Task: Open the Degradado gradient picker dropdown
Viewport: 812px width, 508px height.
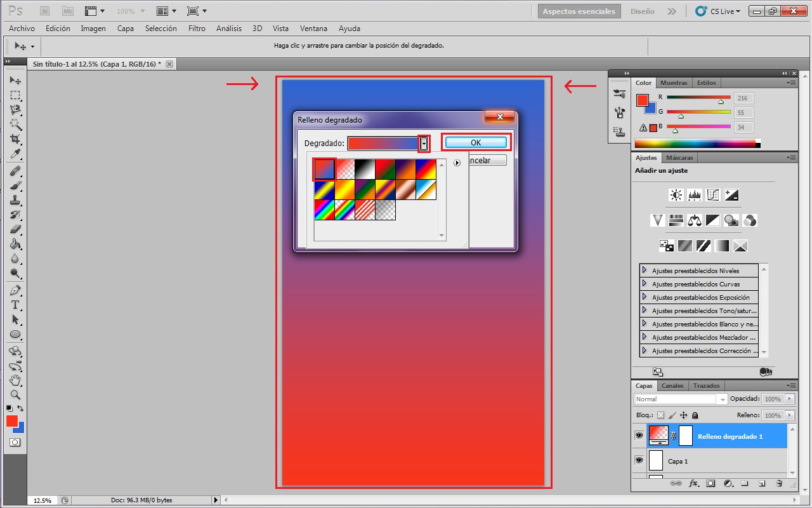Action: pos(424,144)
